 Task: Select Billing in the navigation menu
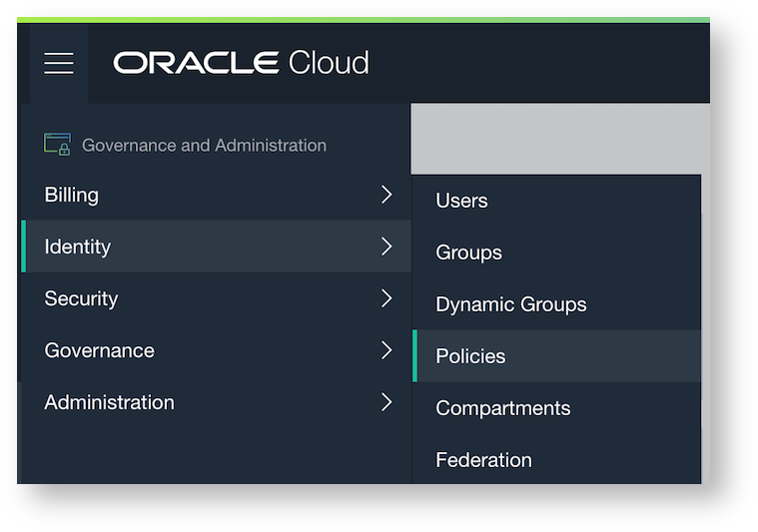point(72,195)
